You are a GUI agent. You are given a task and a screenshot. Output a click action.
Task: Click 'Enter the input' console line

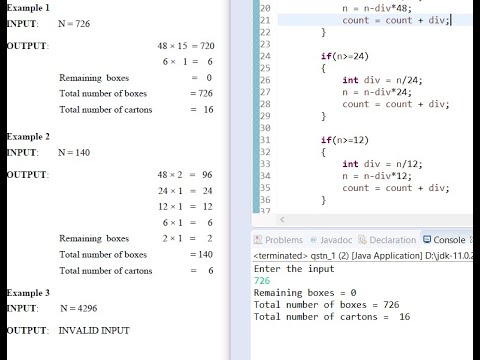294,269
